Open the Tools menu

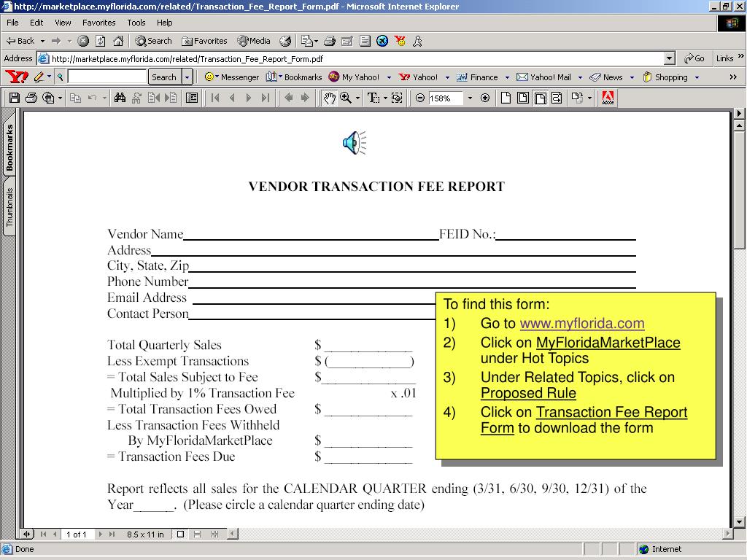[136, 23]
